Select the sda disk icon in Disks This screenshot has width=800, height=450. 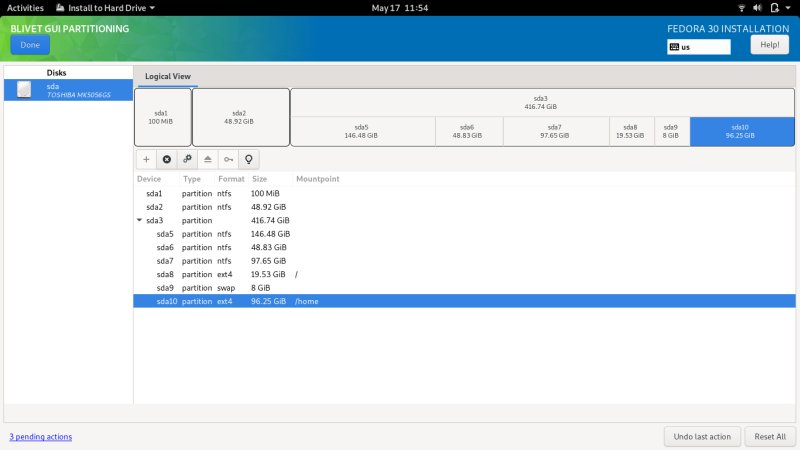tap(24, 90)
